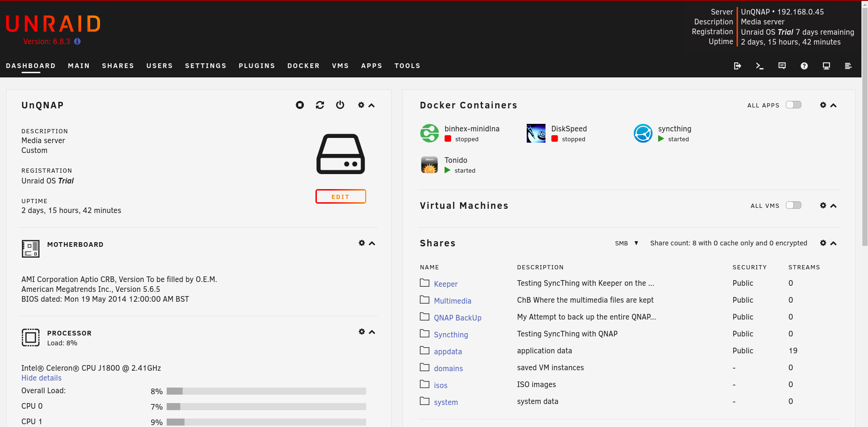Click the Hide details link
This screenshot has height=427, width=868.
click(x=41, y=378)
